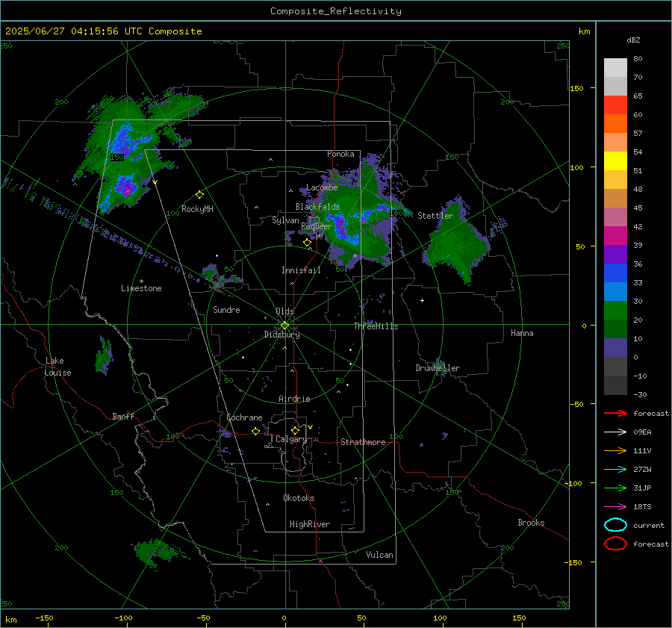Click the Strathmore label

[363, 442]
